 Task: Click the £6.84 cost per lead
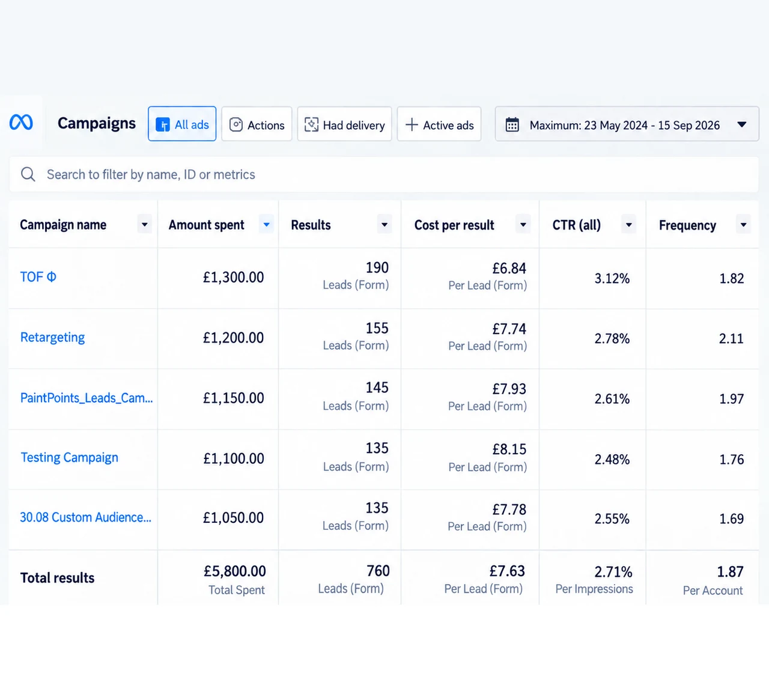coord(509,268)
